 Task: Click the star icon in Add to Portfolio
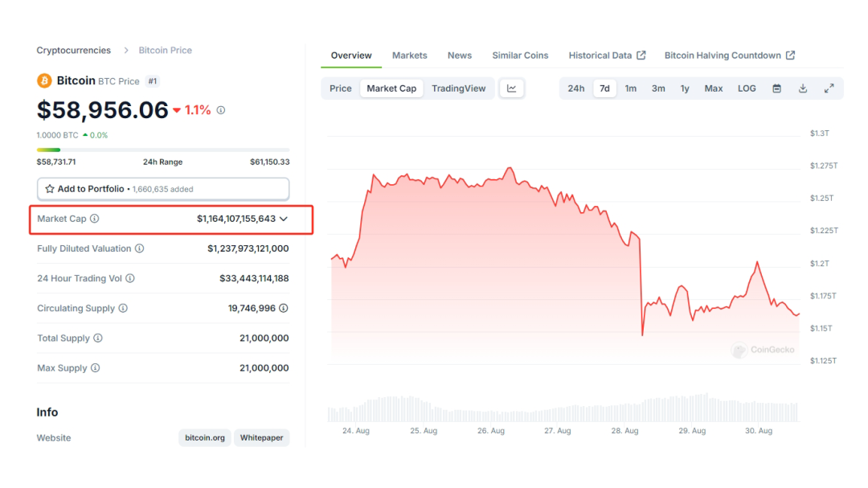(50, 189)
